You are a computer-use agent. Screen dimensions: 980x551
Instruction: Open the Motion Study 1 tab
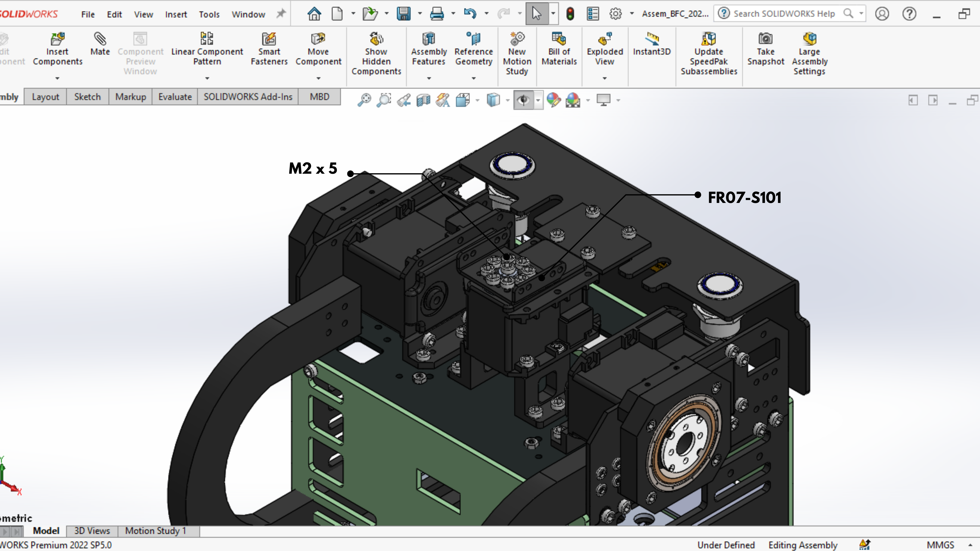pyautogui.click(x=156, y=531)
